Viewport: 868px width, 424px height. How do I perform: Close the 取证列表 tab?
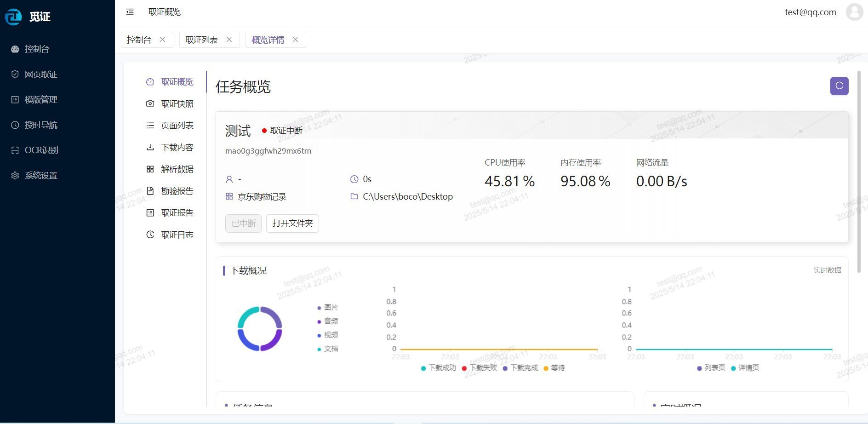pyautogui.click(x=229, y=40)
